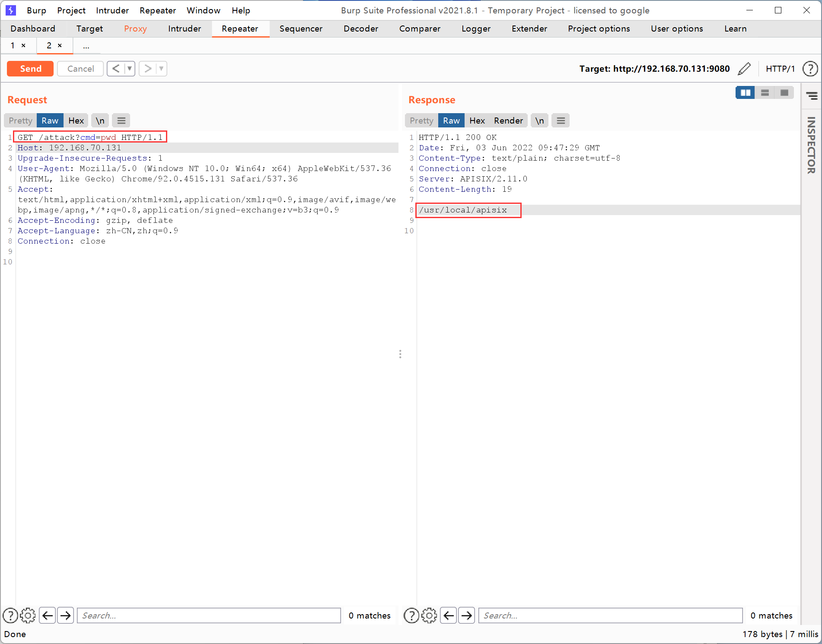
Task: Open the Inspector panel toggle icon
Action: (811, 96)
